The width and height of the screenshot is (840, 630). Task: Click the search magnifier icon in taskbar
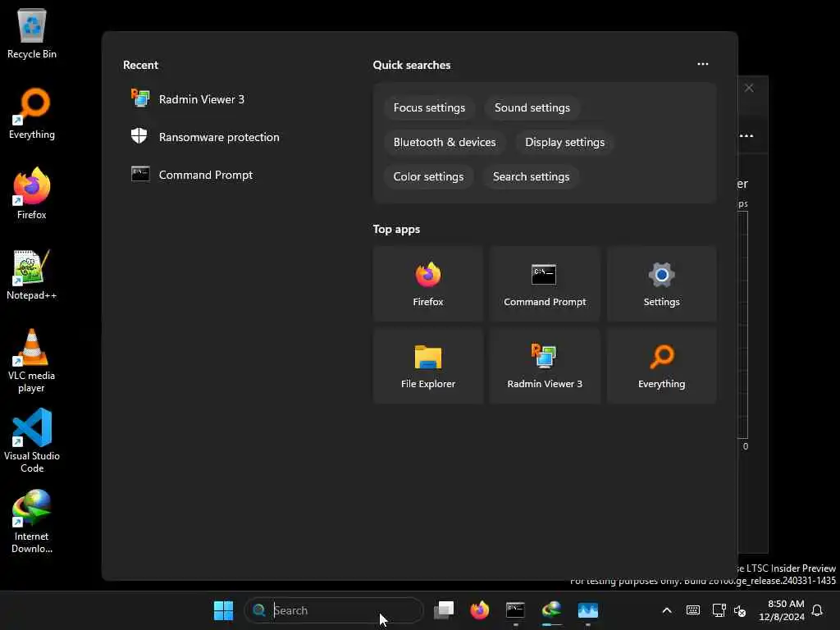[259, 610]
